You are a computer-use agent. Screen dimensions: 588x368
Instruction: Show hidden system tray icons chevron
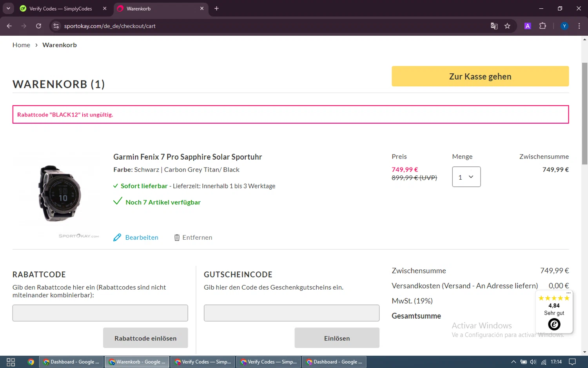click(514, 362)
